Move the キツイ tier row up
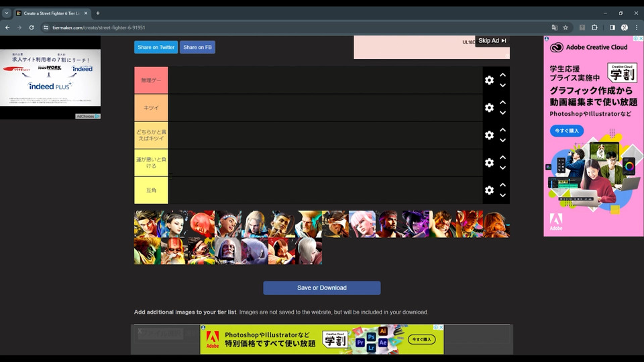The width and height of the screenshot is (644, 362). tap(502, 102)
